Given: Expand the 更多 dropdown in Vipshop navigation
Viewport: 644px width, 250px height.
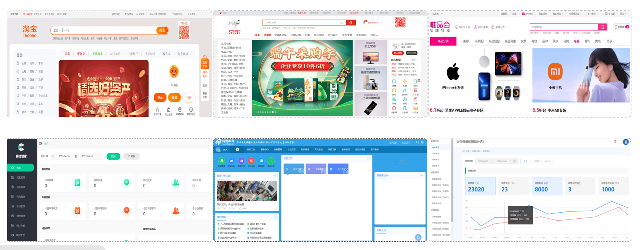Looking at the screenshot, I should [610, 41].
